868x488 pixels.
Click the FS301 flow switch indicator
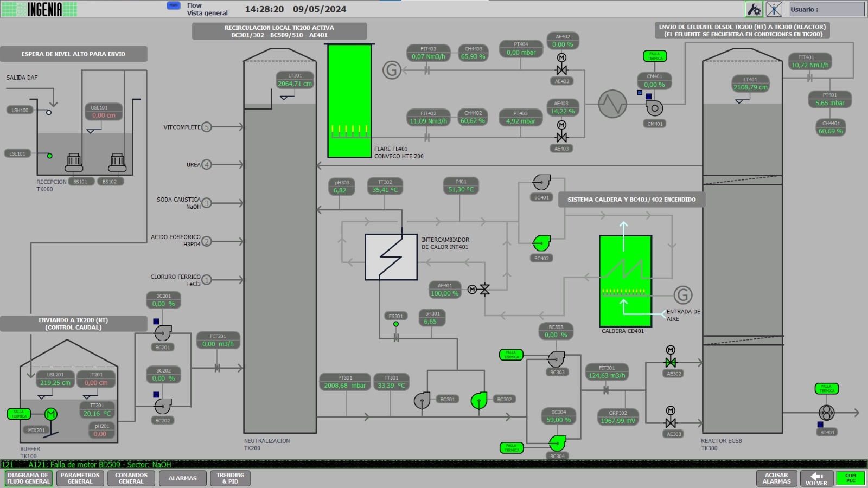pyautogui.click(x=396, y=324)
